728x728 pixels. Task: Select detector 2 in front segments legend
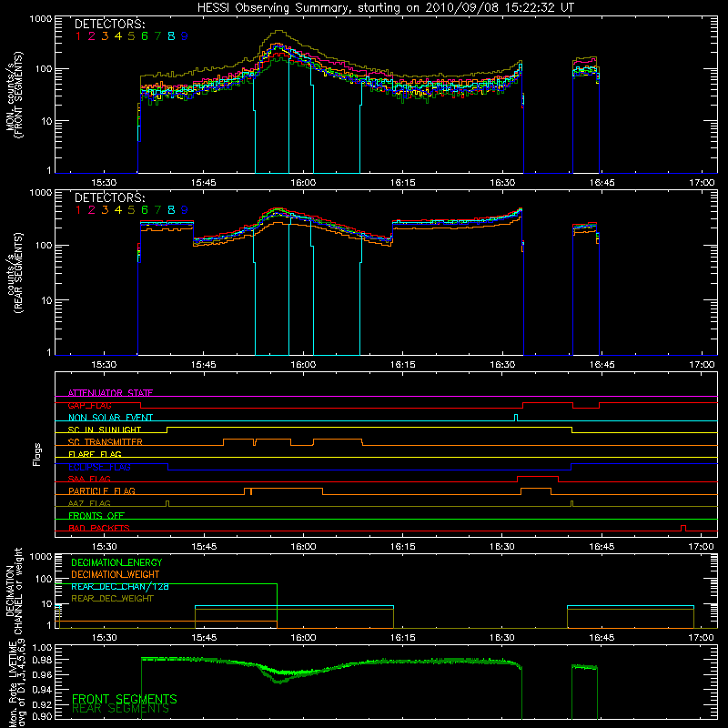(x=92, y=36)
